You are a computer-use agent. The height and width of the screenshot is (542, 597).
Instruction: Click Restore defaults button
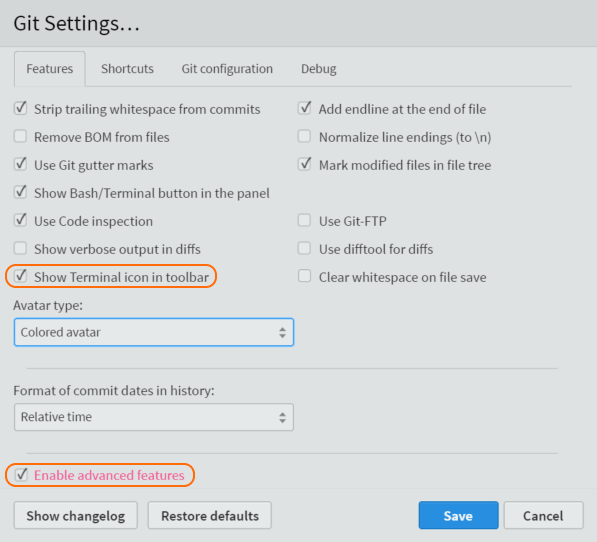pyautogui.click(x=210, y=515)
